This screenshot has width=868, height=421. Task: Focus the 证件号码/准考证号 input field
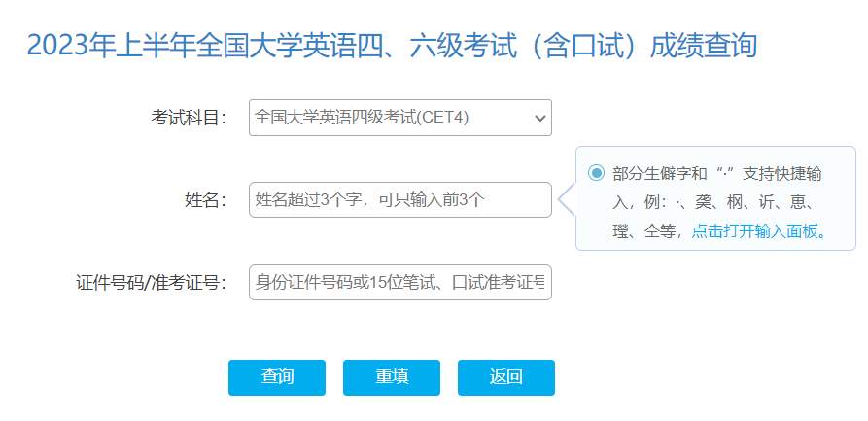[399, 283]
